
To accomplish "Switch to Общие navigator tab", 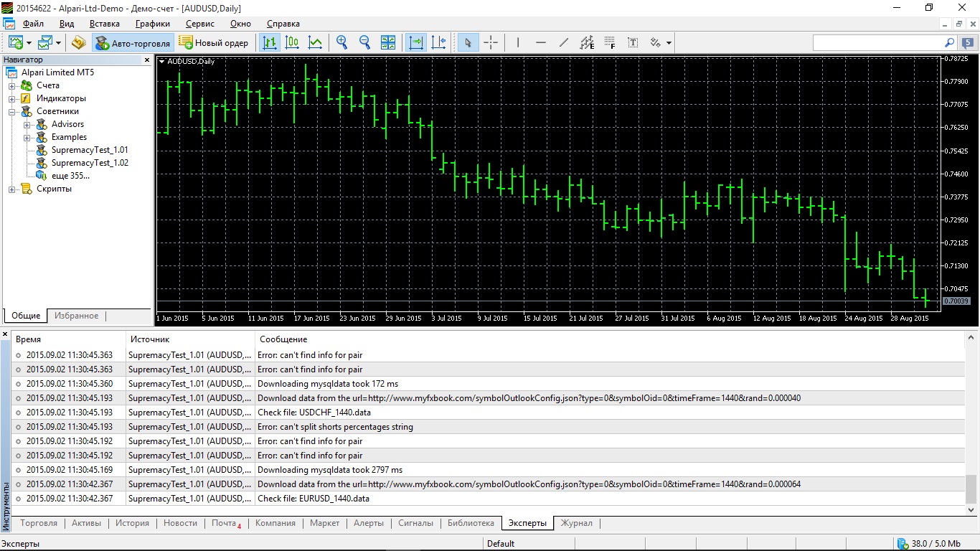I will coord(26,316).
